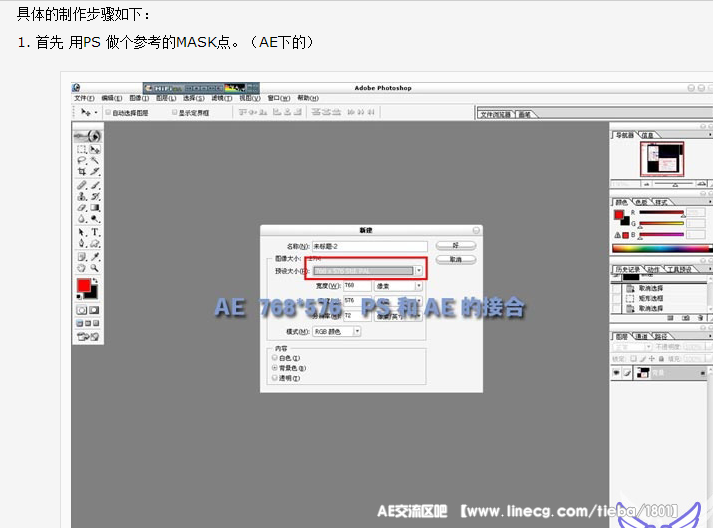Swap foreground and background colors

coord(95,281)
